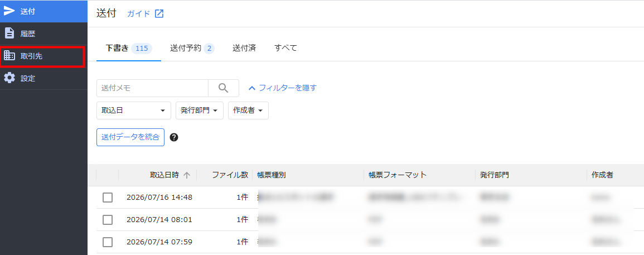Click the external-link icon beside ガイド
This screenshot has height=255, width=644.
tap(159, 13)
